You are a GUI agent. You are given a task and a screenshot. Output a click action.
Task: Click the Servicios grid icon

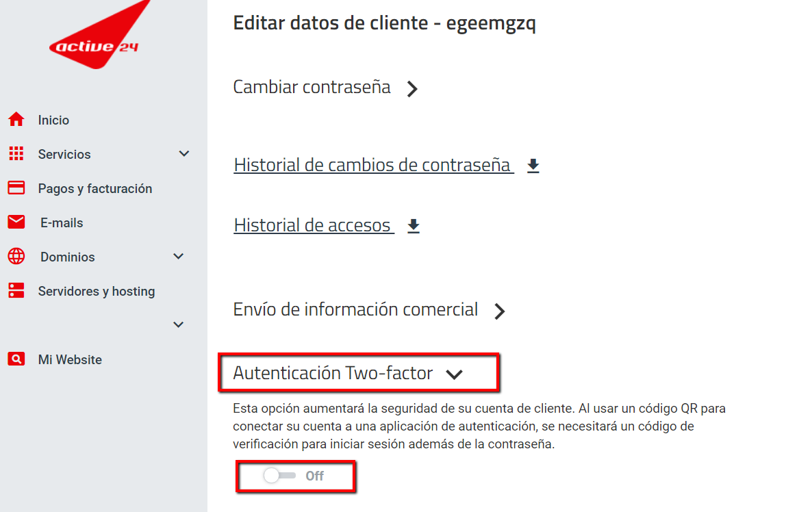point(16,154)
